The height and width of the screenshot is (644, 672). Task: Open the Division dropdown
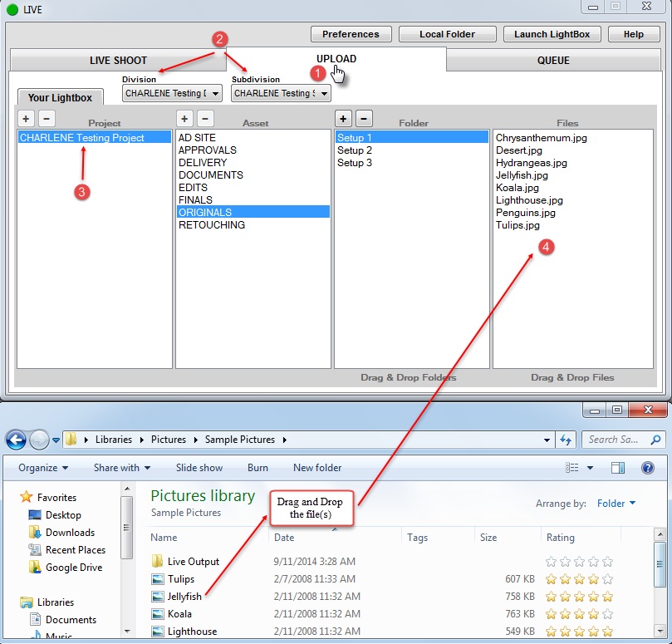[x=172, y=93]
